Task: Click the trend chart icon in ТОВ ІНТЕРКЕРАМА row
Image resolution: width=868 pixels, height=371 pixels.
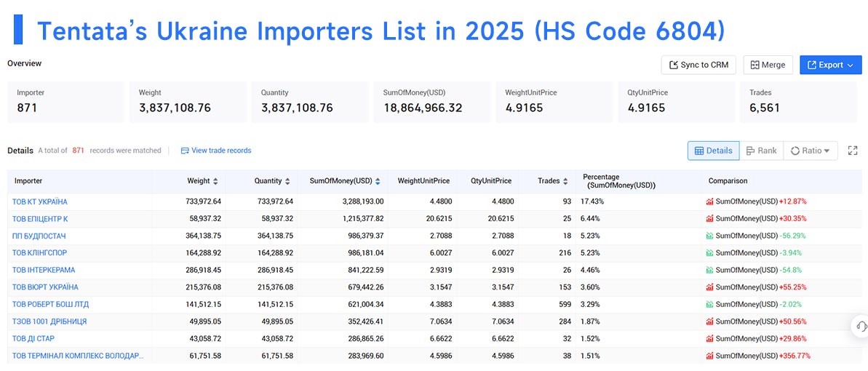Action: click(709, 270)
